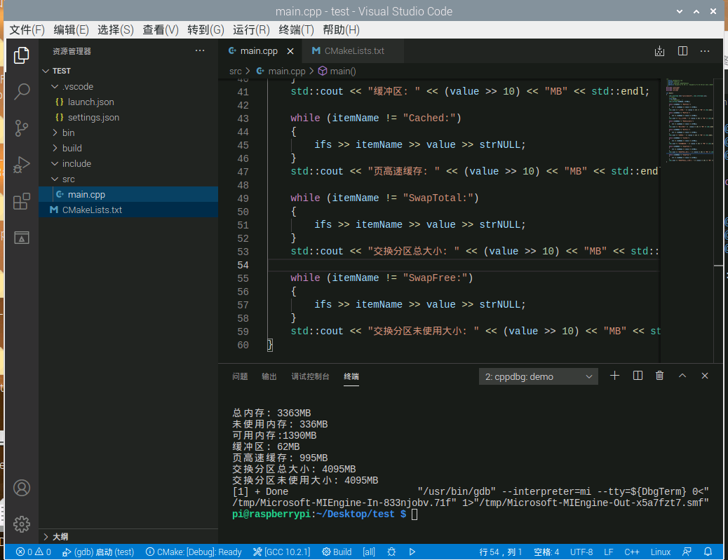Open the 编辑(E) menu
The image size is (728, 560).
click(71, 30)
